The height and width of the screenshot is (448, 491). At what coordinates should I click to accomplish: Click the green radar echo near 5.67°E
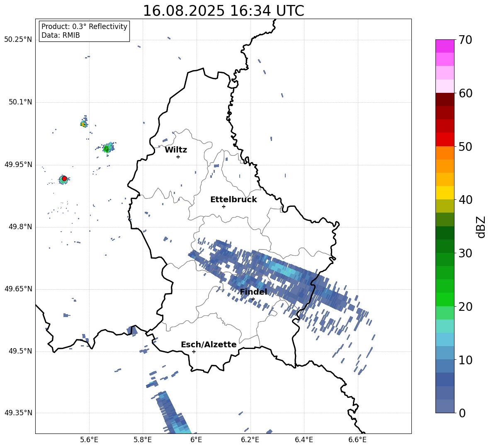pos(107,148)
